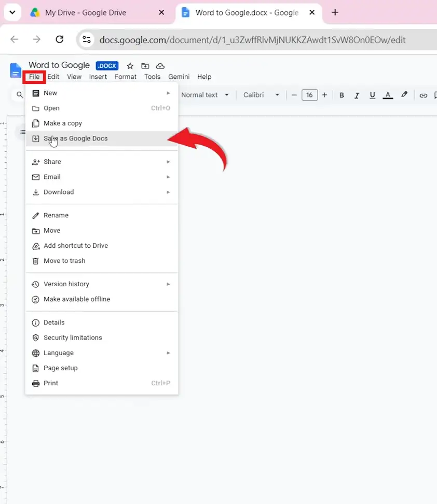Open the Calibri font dropdown
The width and height of the screenshot is (437, 504).
(261, 95)
